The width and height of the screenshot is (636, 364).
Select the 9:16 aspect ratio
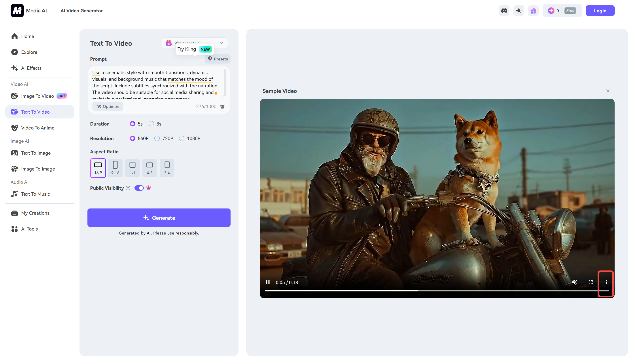pyautogui.click(x=115, y=168)
